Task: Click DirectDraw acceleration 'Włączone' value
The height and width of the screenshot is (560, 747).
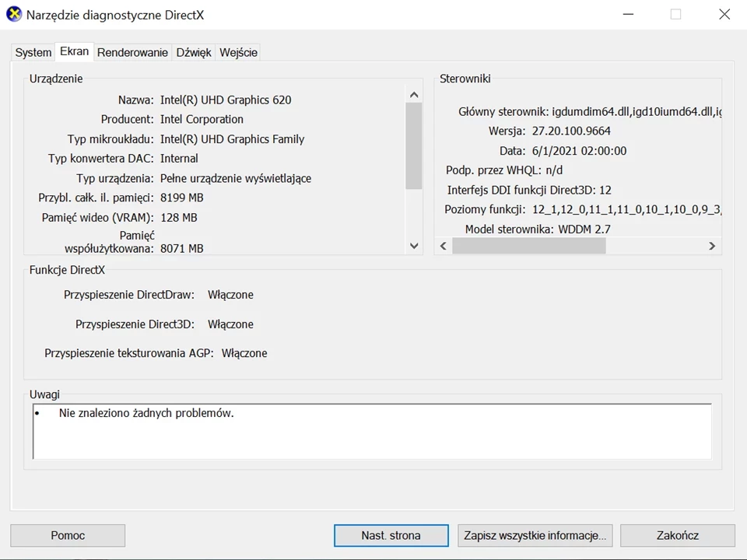Action: 230,295
